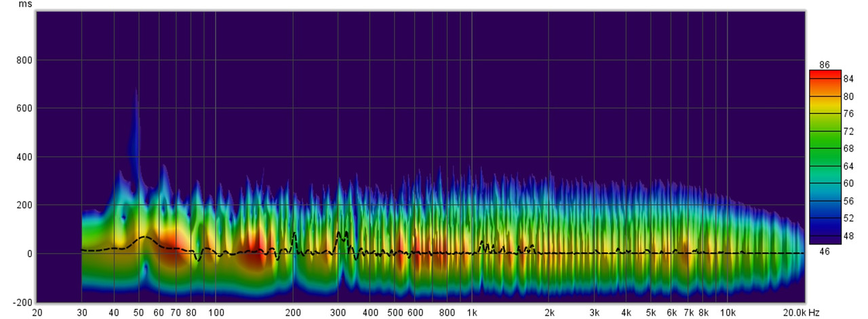Click the 500 Hz tick on frequency axis
868x319 pixels.
pos(395,313)
